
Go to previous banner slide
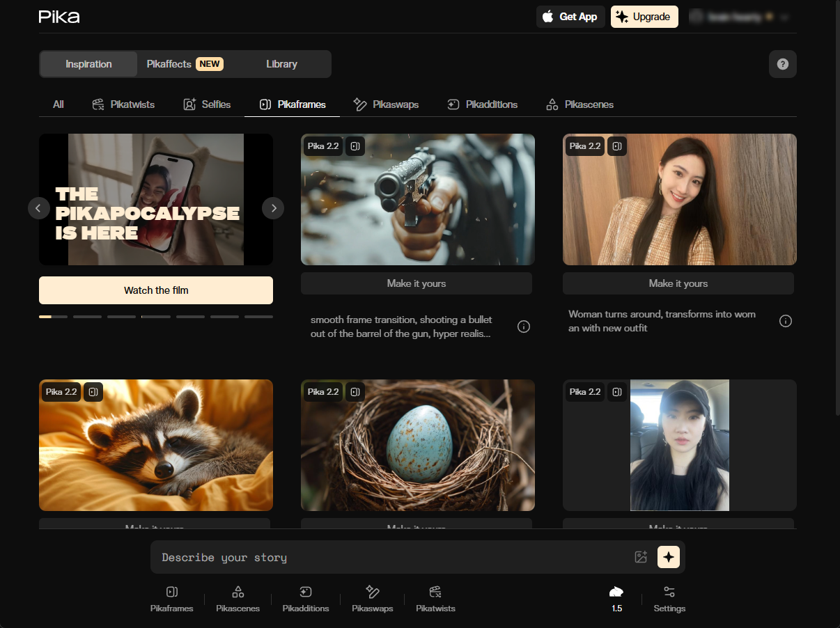pos(39,207)
